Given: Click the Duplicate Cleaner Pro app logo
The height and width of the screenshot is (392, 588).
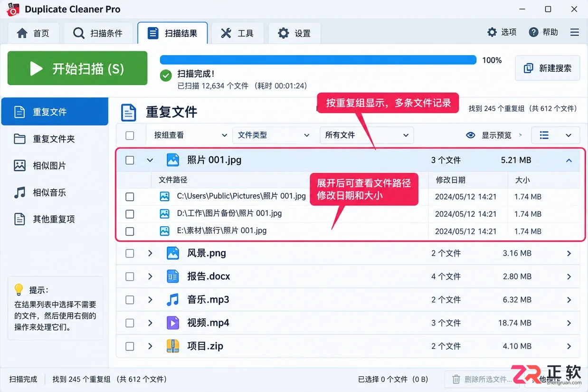Looking at the screenshot, I should 12,9.
